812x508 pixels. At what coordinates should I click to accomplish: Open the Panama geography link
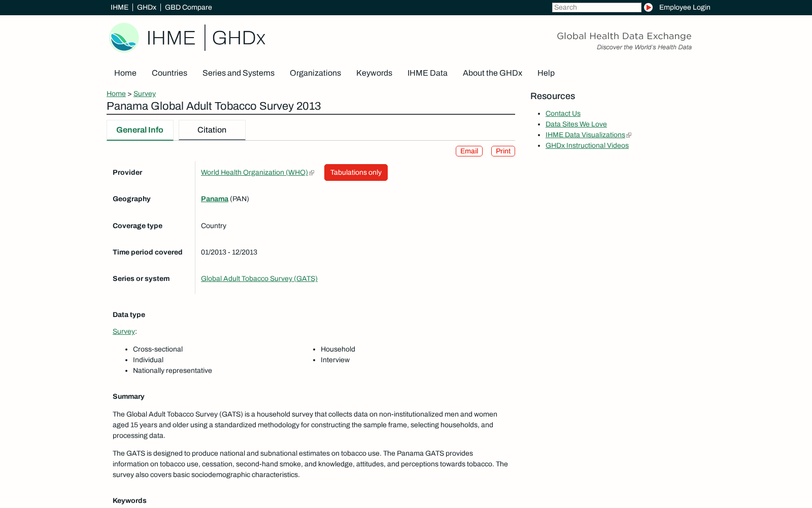coord(215,199)
